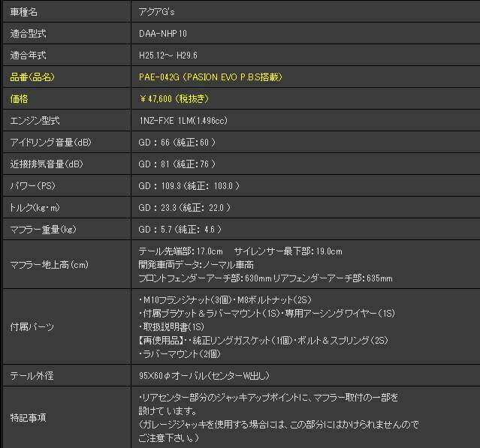Click the 特記事項 row label

point(27,417)
